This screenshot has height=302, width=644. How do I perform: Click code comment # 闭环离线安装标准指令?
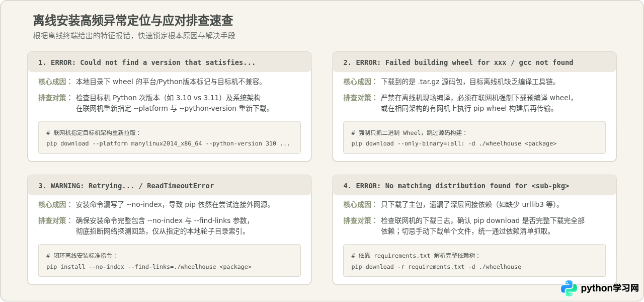coord(82,256)
